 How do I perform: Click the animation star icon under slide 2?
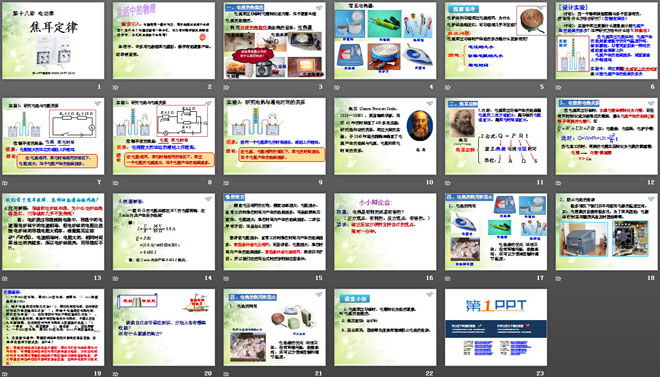(x=115, y=87)
